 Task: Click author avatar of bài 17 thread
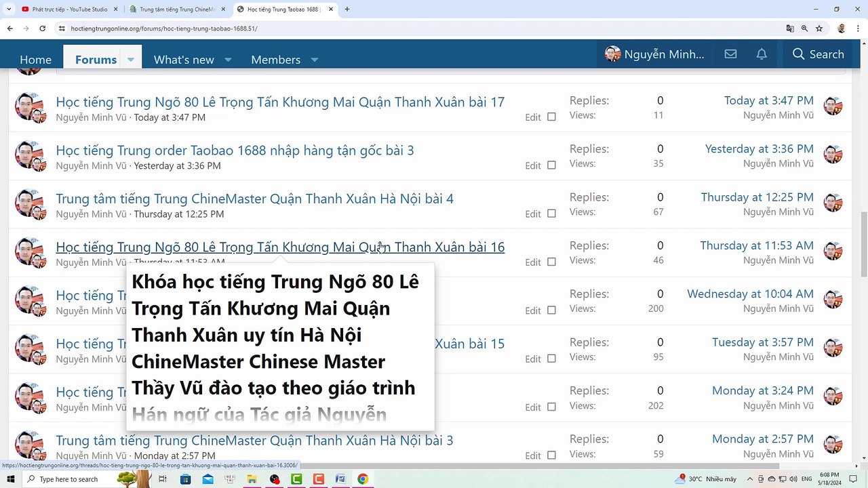coord(29,106)
